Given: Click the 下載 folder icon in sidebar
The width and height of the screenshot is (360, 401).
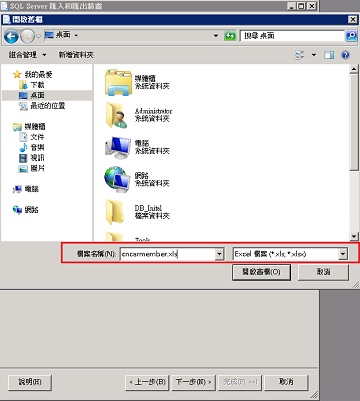Looking at the screenshot, I should [x=23, y=85].
